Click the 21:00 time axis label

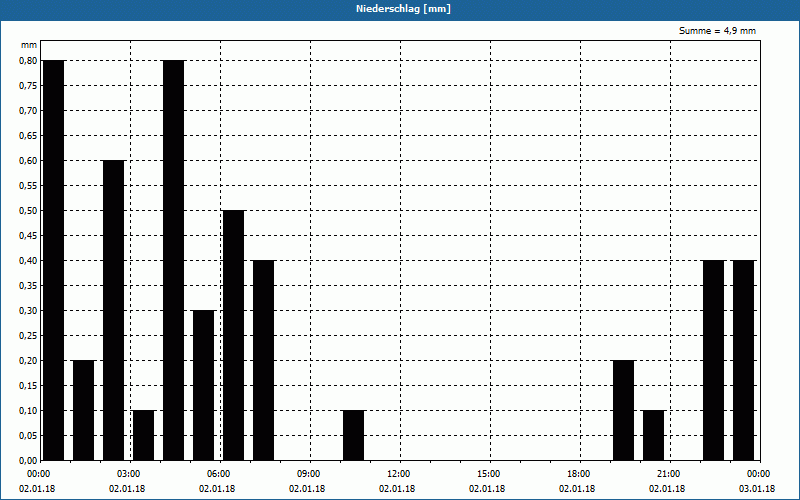(668, 474)
